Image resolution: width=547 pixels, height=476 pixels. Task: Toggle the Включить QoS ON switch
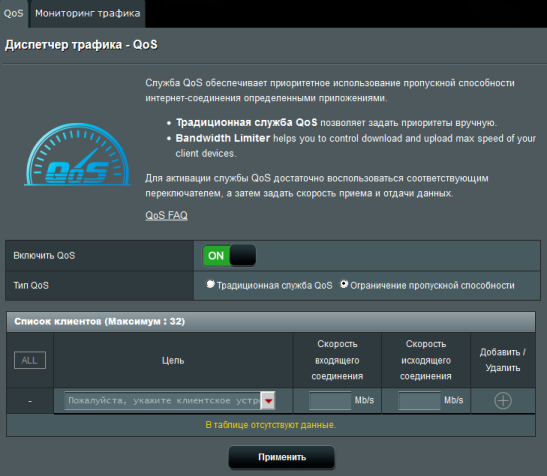click(x=229, y=255)
